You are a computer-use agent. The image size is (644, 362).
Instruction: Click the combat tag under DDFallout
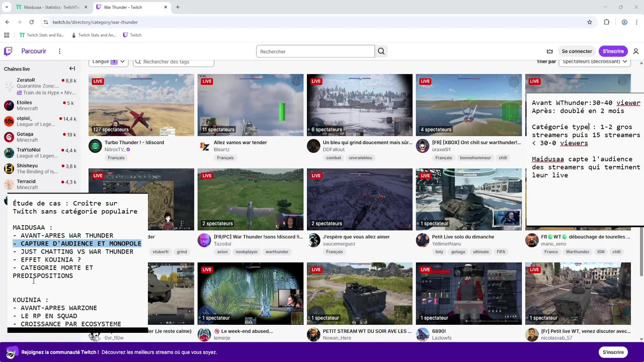pos(334,158)
